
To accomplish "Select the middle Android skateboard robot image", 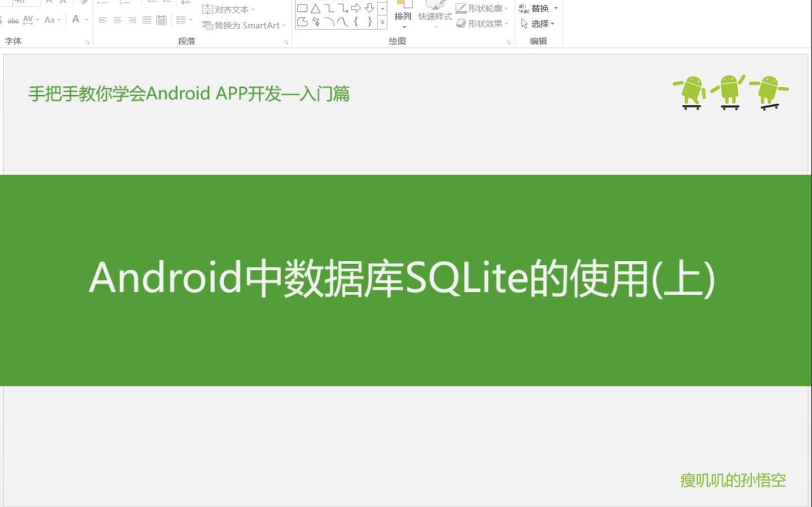I will pyautogui.click(x=729, y=91).
